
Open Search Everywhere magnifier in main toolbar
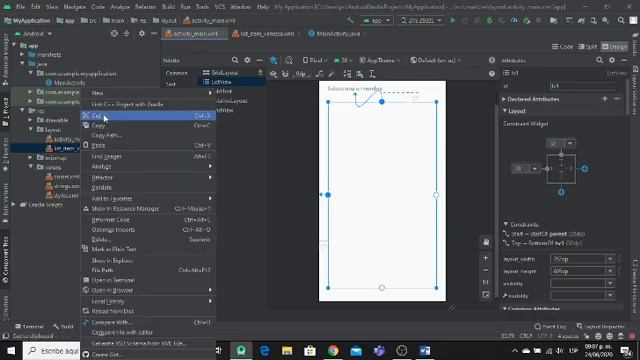tap(621, 20)
